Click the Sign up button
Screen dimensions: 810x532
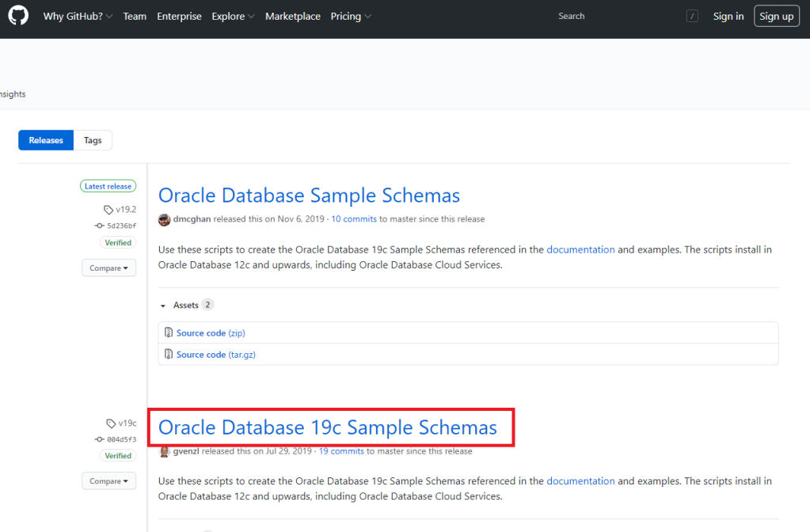coord(777,16)
